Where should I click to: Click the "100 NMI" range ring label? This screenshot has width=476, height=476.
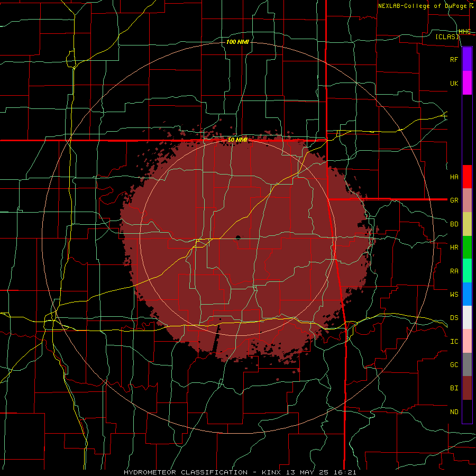coord(237,42)
